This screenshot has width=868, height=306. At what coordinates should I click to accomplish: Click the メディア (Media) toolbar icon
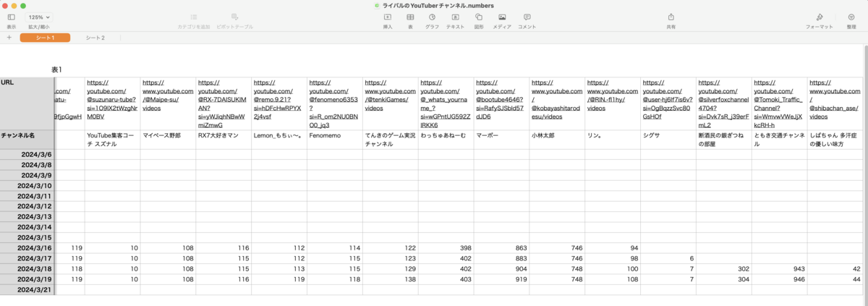pyautogui.click(x=502, y=17)
